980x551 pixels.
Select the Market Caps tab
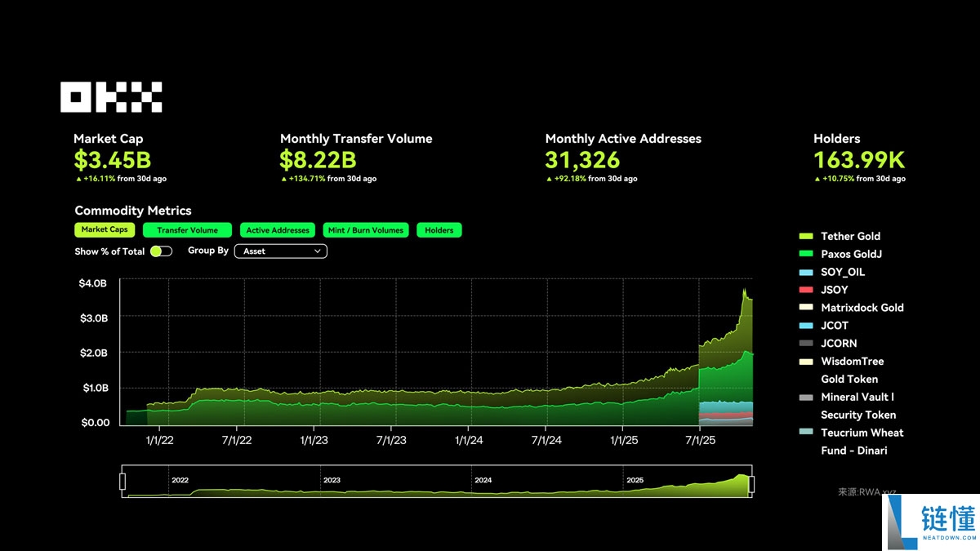105,230
